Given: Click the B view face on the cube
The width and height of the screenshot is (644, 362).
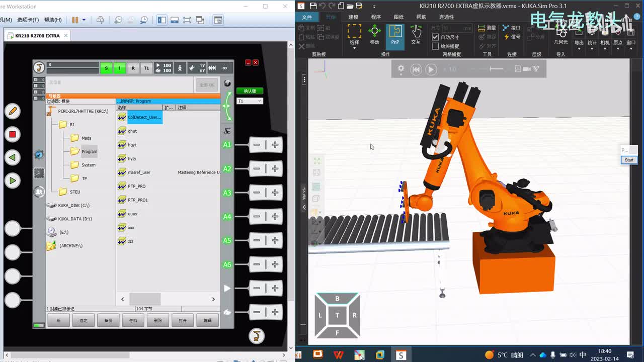Looking at the screenshot, I should pyautogui.click(x=337, y=299).
